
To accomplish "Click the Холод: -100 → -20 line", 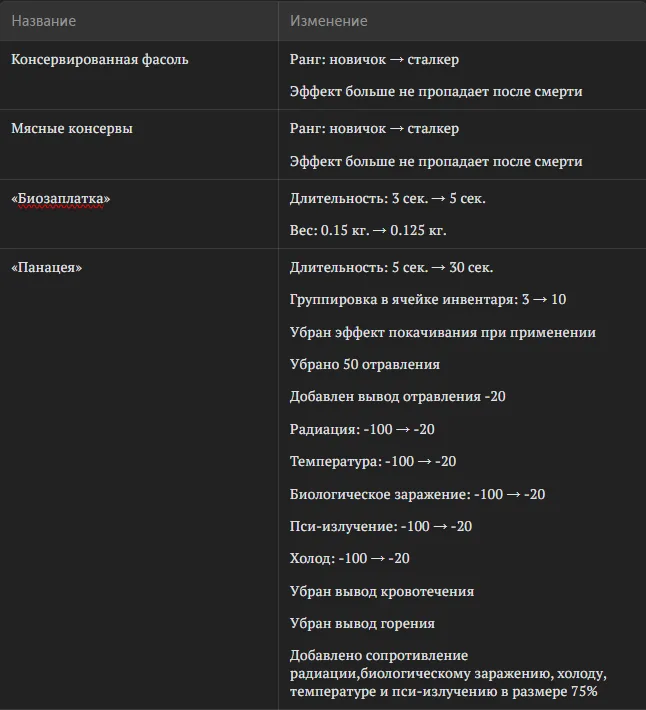I will tap(349, 558).
